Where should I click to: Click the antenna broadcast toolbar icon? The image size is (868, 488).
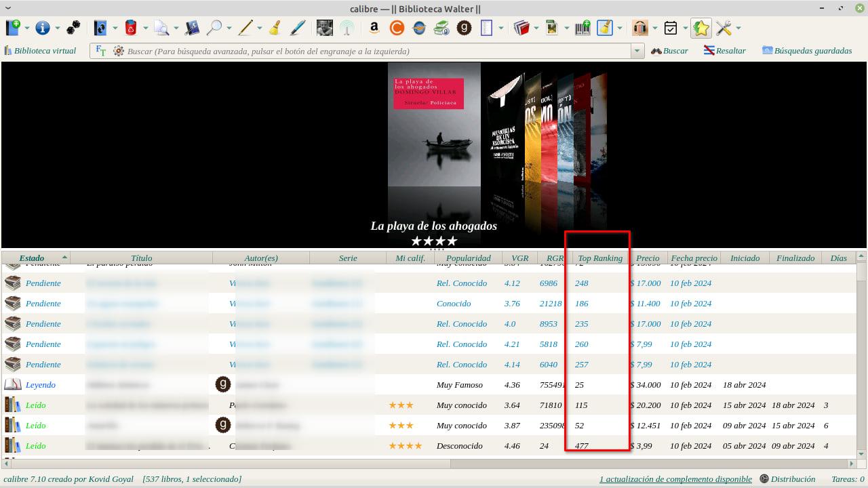347,28
